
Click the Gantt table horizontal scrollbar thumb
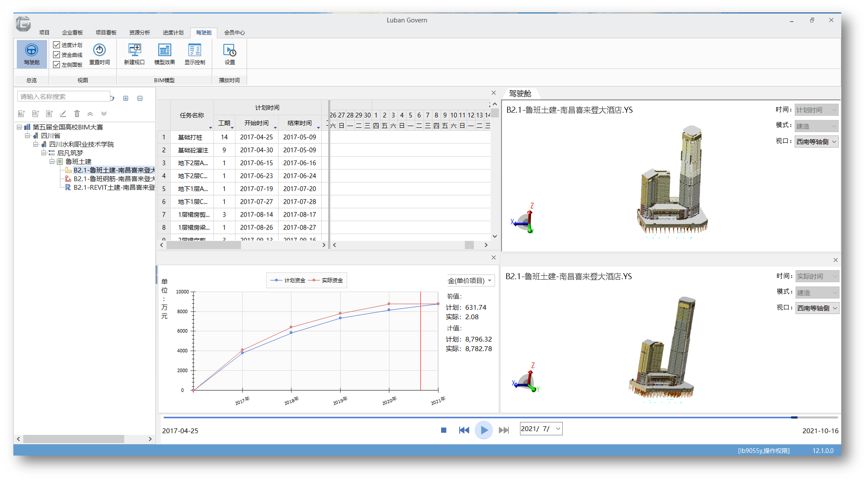pyautogui.click(x=204, y=245)
